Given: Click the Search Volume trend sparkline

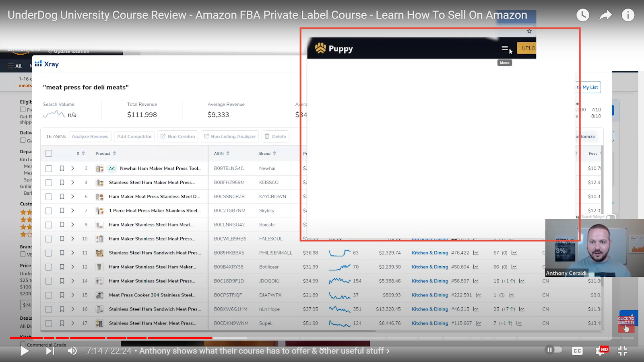Looking at the screenshot, I should [54, 114].
